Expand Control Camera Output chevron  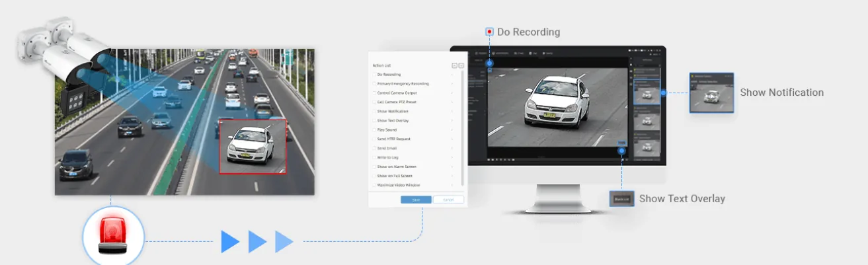tap(453, 93)
